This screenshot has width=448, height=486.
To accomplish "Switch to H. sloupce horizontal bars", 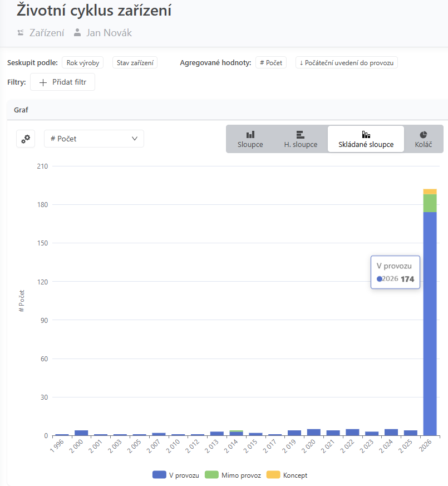I will (301, 139).
